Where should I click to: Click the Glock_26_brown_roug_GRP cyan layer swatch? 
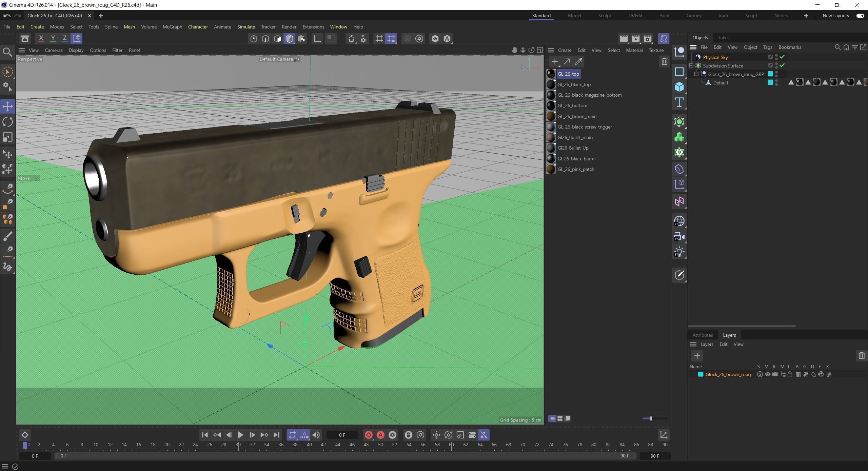click(770, 74)
